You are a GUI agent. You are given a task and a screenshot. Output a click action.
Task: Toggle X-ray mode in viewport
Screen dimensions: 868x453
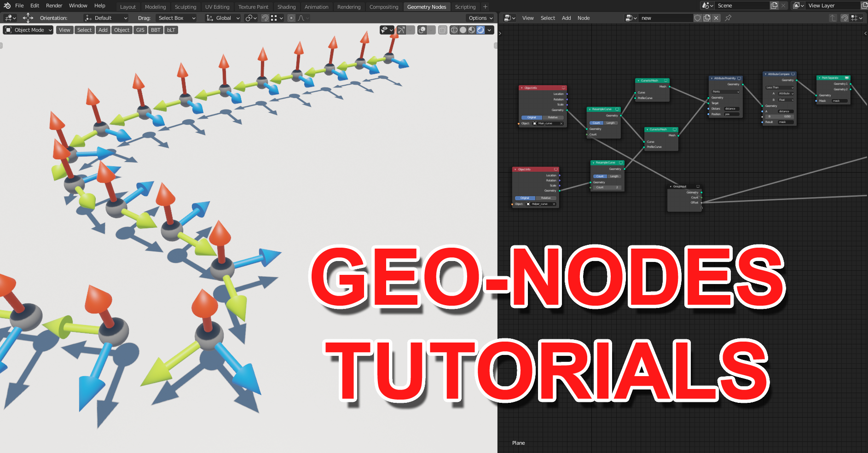[x=443, y=30]
